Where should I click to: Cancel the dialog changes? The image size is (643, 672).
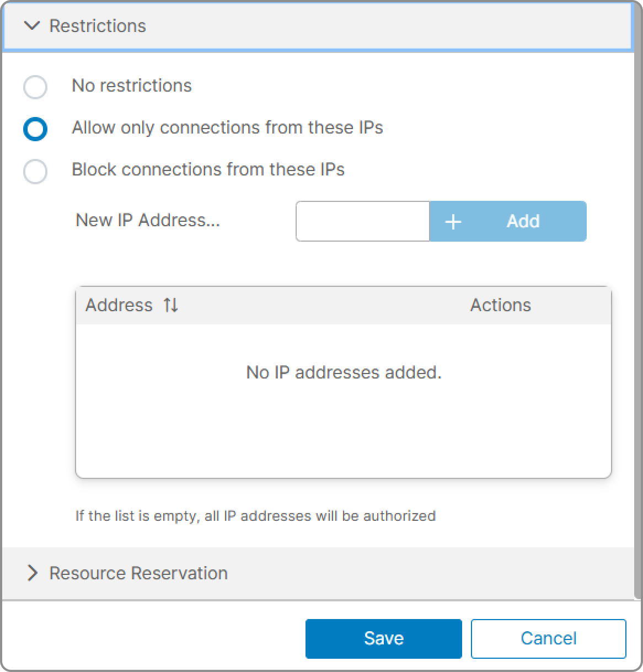(x=549, y=638)
